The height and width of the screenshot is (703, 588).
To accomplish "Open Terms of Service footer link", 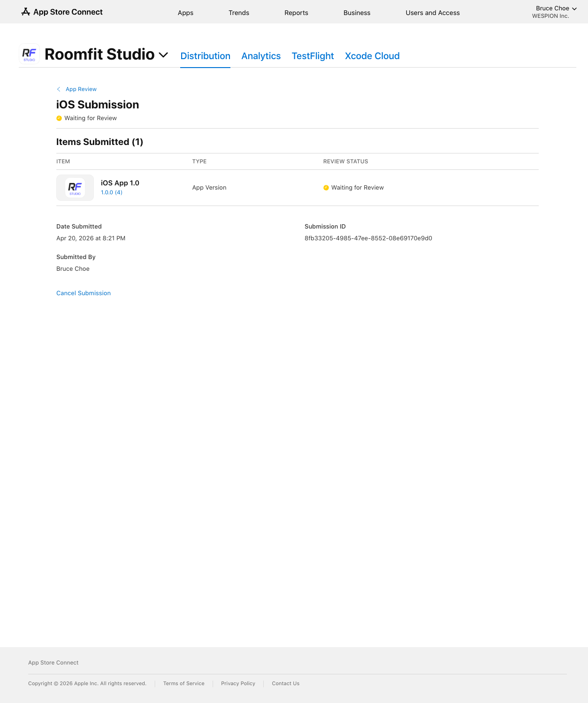I will 183,683.
